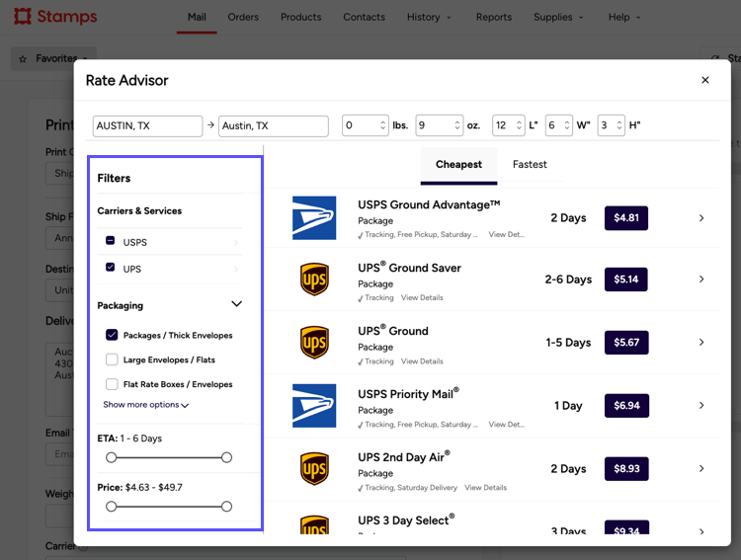This screenshot has height=560, width=741.
Task: Expand USPS services chevron
Action: coord(236,242)
